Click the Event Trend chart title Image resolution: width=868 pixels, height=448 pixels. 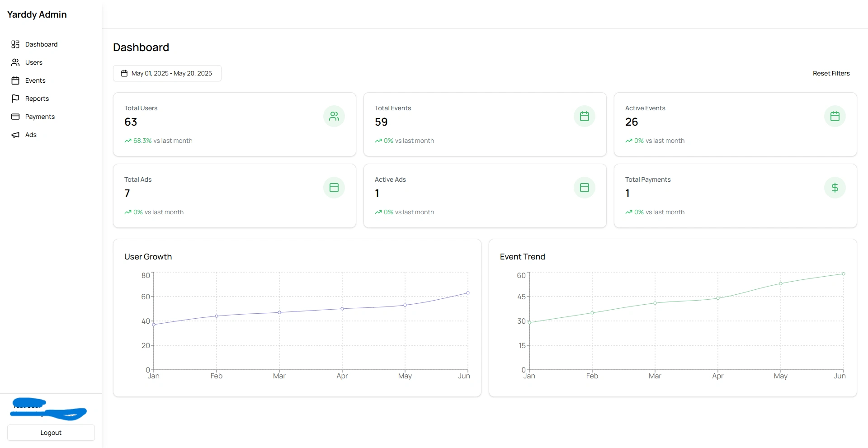click(523, 257)
